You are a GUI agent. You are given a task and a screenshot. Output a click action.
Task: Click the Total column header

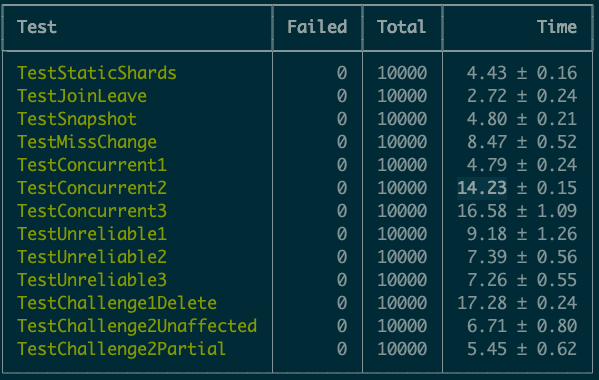pos(401,27)
